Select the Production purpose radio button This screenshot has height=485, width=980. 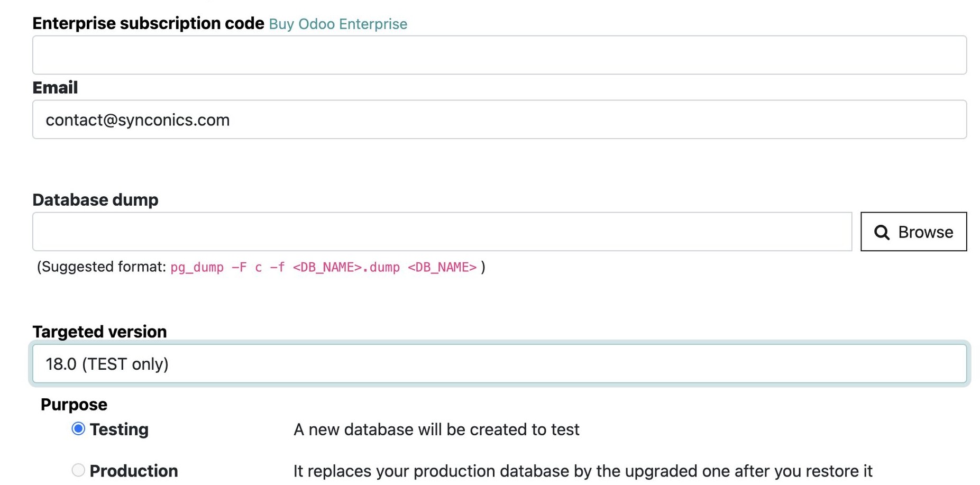pos(78,470)
